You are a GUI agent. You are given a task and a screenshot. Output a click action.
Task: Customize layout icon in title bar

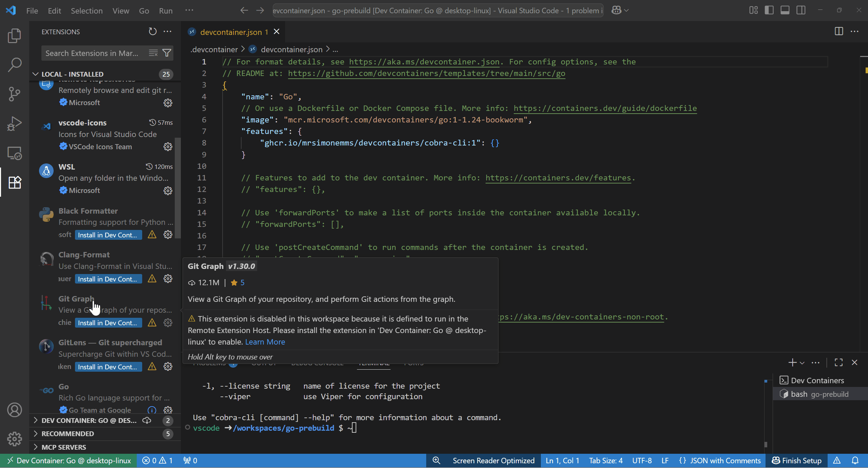(754, 11)
